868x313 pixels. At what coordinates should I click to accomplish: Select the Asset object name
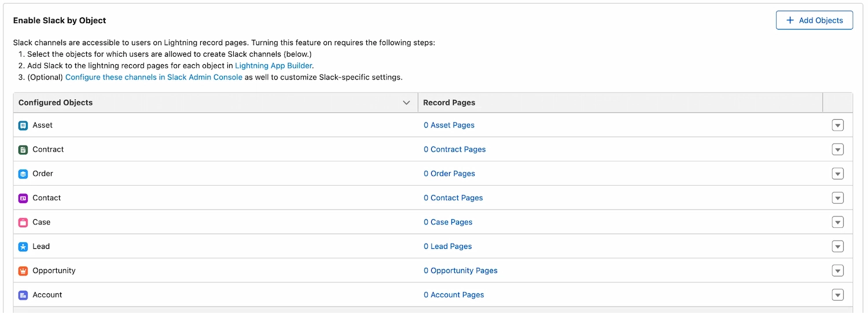[x=43, y=125]
